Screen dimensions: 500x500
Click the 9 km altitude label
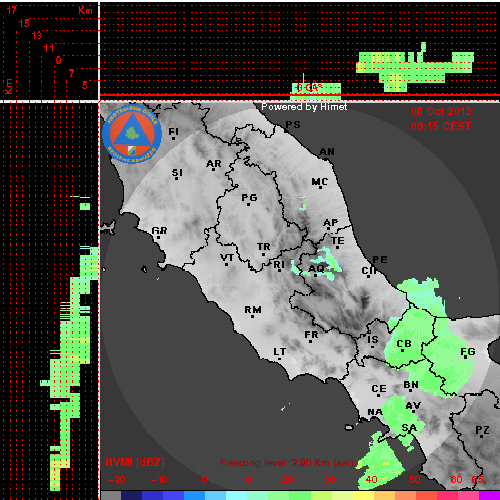[x=59, y=60]
